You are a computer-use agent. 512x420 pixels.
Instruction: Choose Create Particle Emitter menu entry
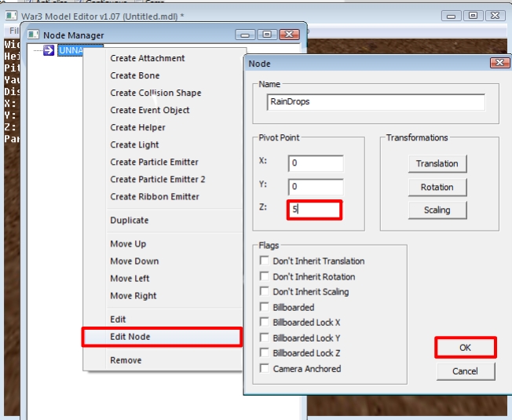point(154,162)
